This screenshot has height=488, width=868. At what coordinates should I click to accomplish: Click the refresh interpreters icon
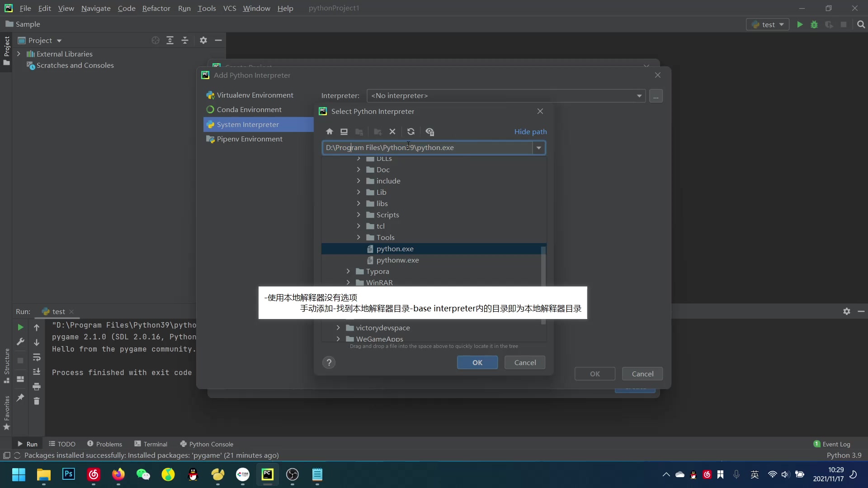coord(411,131)
